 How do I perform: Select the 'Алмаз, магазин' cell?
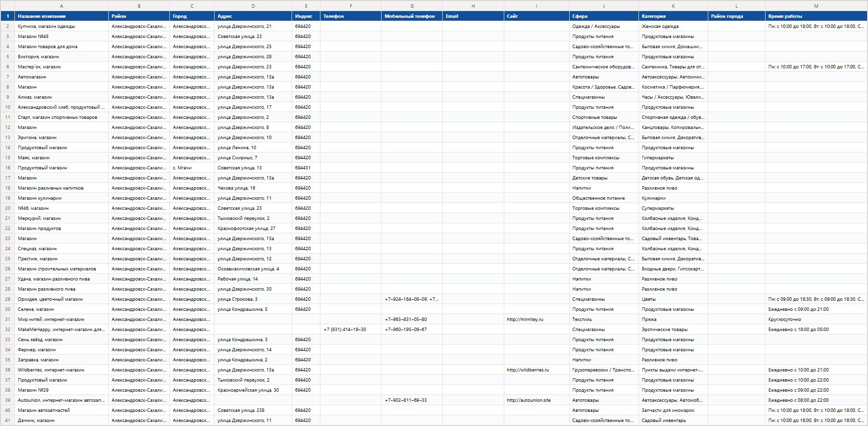click(62, 97)
